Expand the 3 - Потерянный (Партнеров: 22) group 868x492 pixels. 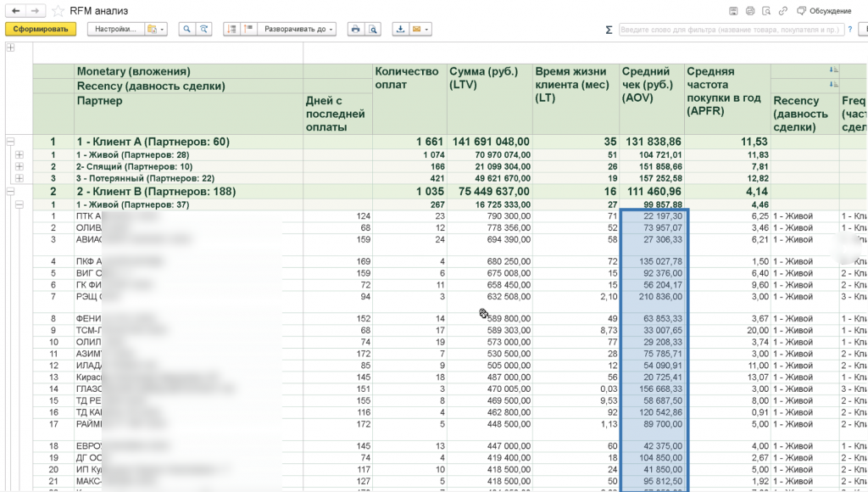tap(19, 178)
